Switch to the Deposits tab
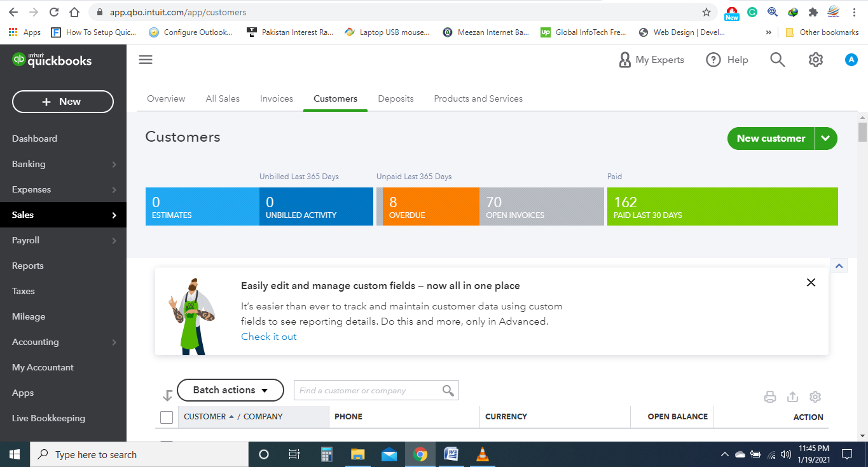 click(x=396, y=98)
